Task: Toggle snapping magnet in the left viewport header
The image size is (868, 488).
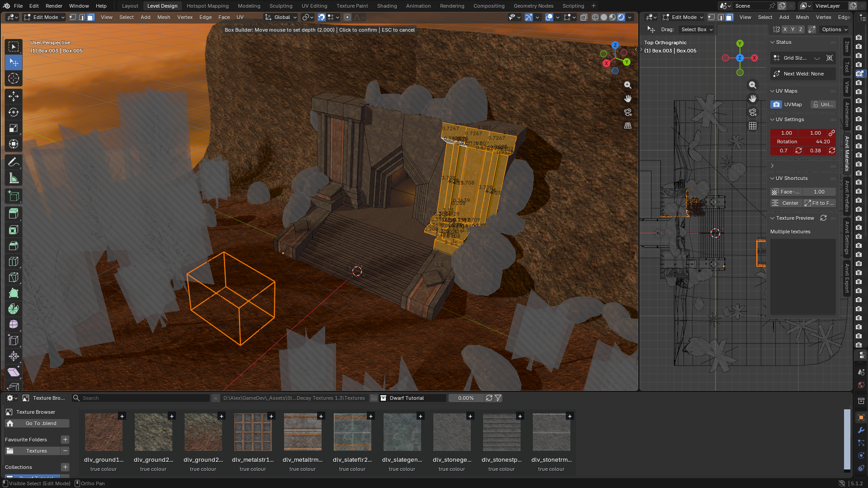Action: tap(322, 17)
